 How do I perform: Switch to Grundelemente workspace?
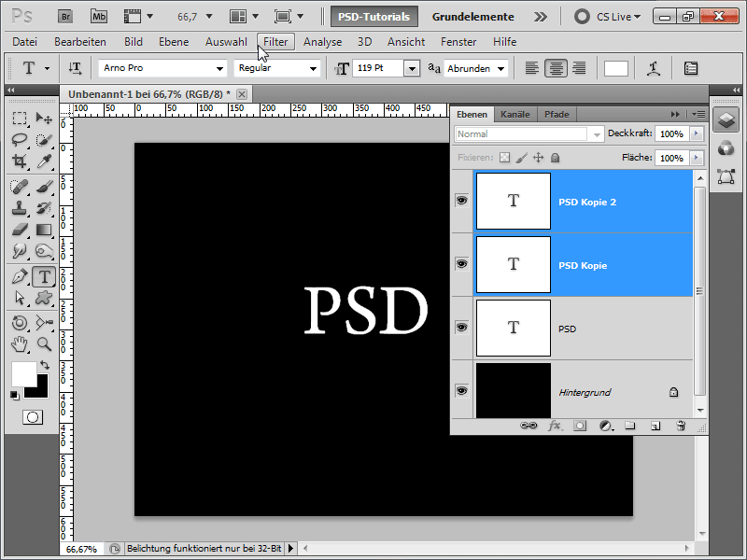(472, 17)
